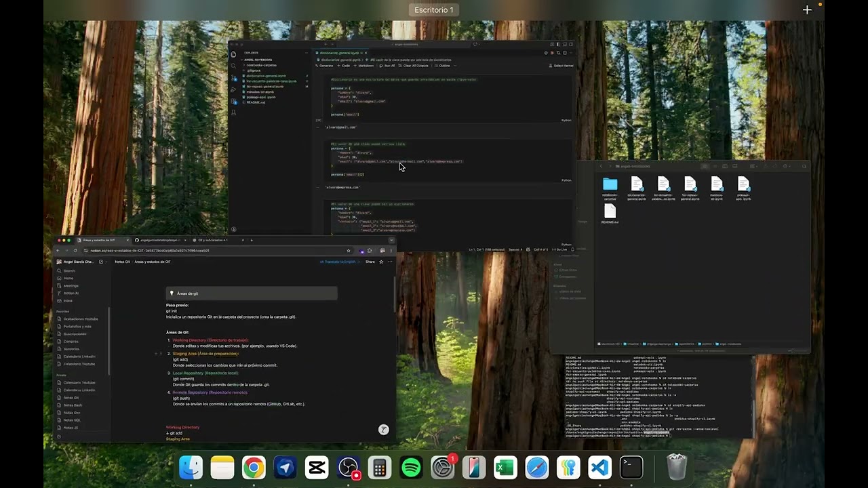Click Clear All Outputs in VS Code notebook
This screenshot has width=868, height=488.
pos(414,66)
